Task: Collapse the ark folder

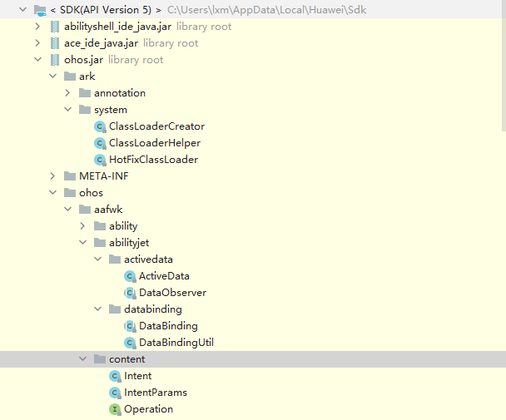Action: pos(53,77)
